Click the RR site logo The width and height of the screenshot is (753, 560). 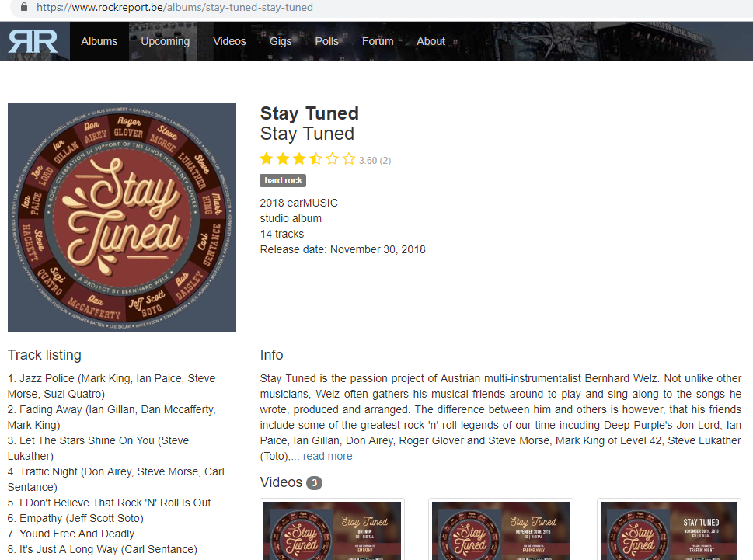point(33,42)
